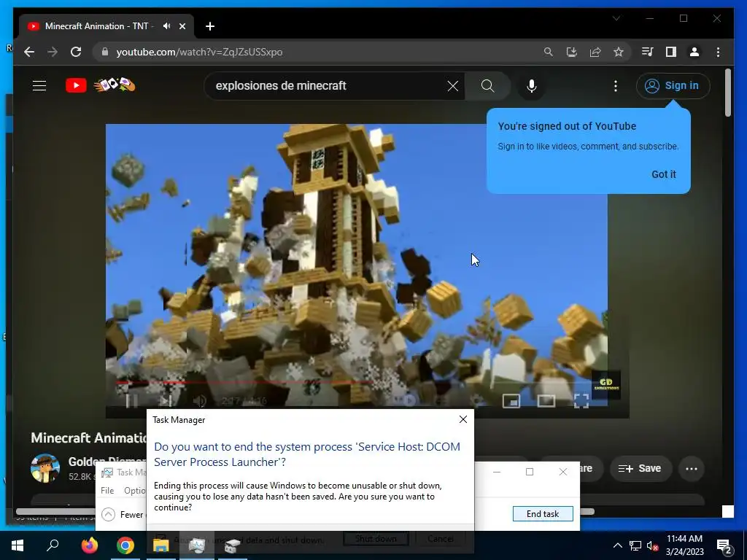The width and height of the screenshot is (747, 560).
Task: Save the video to a playlist
Action: 640,469
